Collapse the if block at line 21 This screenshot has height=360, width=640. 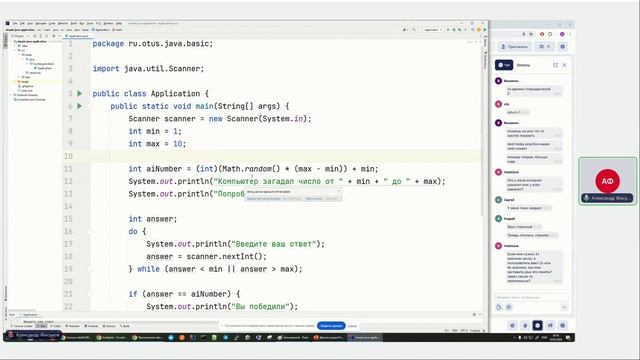[x=90, y=294]
